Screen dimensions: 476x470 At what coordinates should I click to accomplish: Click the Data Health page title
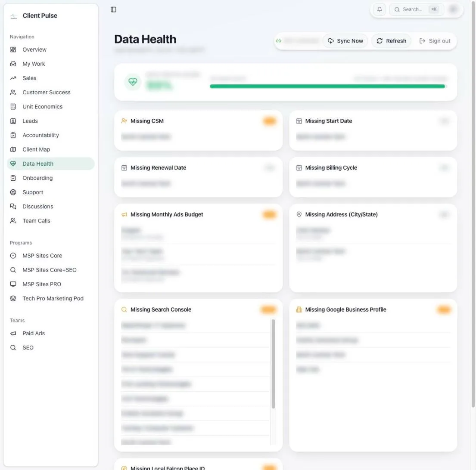pyautogui.click(x=145, y=40)
